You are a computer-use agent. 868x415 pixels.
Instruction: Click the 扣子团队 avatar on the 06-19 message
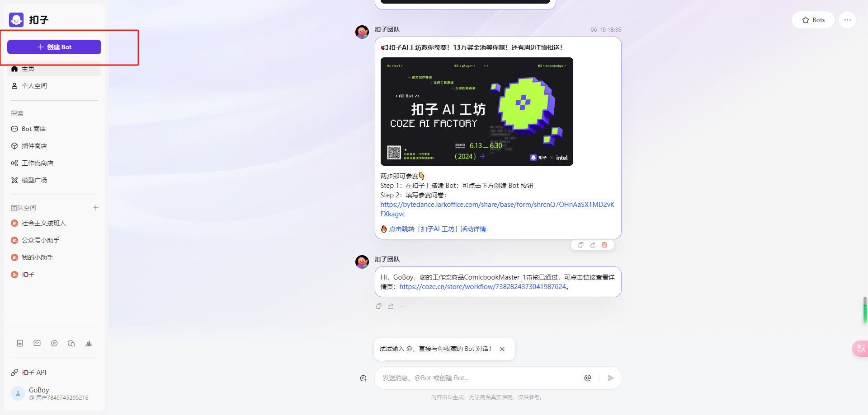click(x=362, y=32)
